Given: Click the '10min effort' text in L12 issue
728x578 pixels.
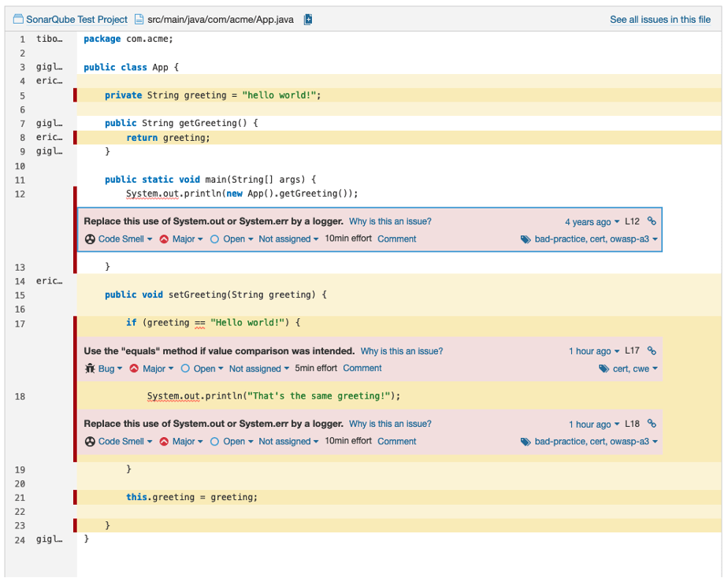Looking at the screenshot, I should click(348, 239).
